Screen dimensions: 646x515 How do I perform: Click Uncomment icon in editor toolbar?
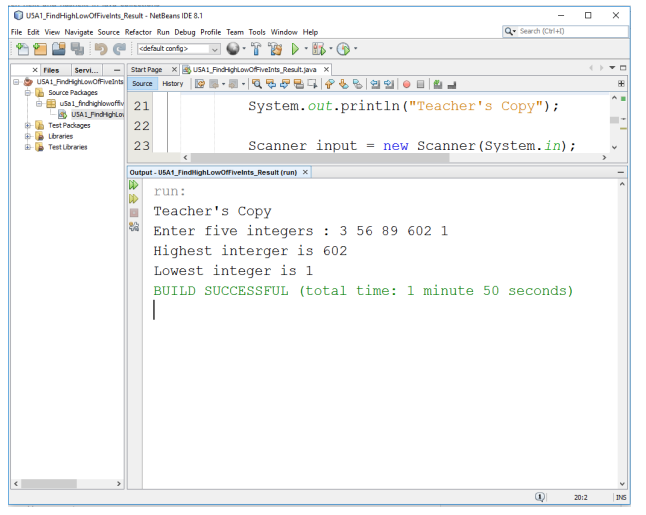(452, 85)
